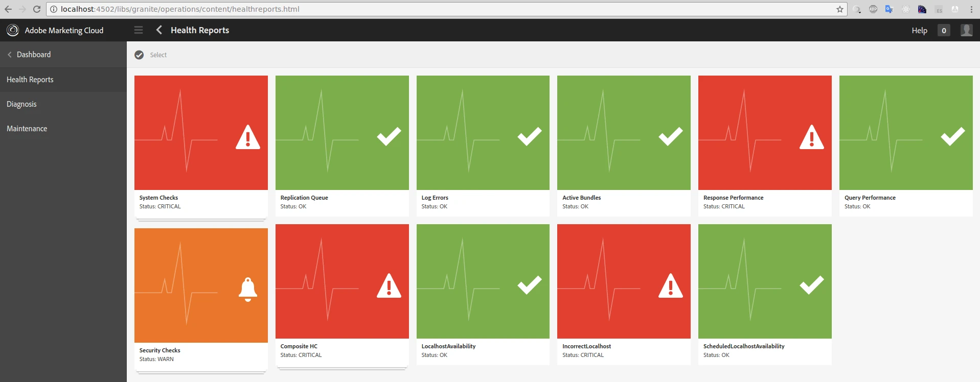
Task: Click warning triangle on Composite HC card
Action: tap(389, 285)
